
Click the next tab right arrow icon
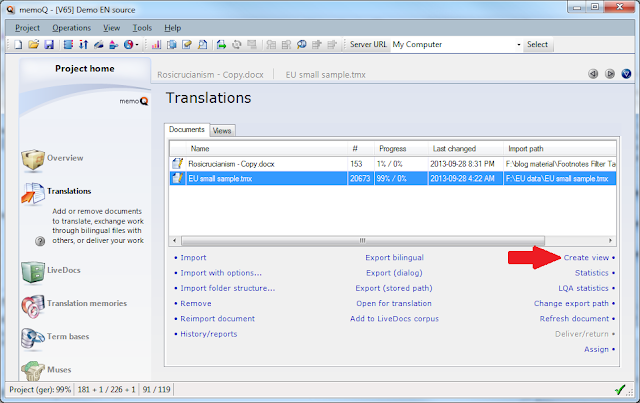(x=610, y=74)
